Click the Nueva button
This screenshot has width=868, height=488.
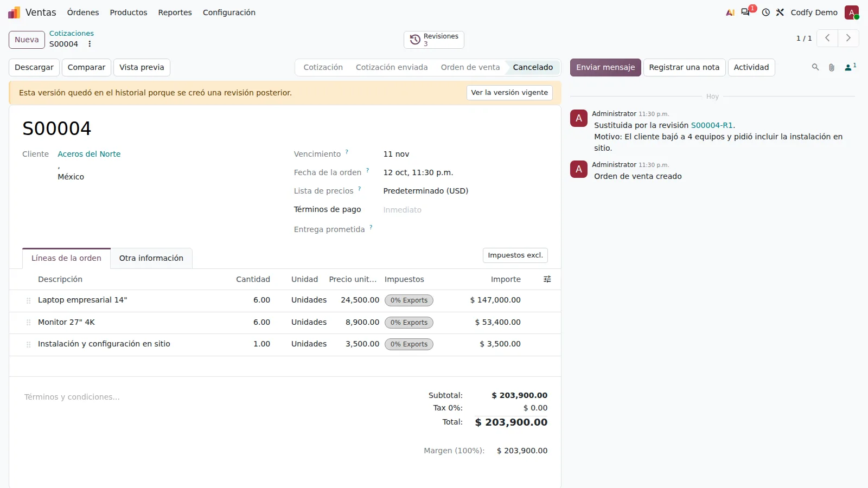(27, 40)
